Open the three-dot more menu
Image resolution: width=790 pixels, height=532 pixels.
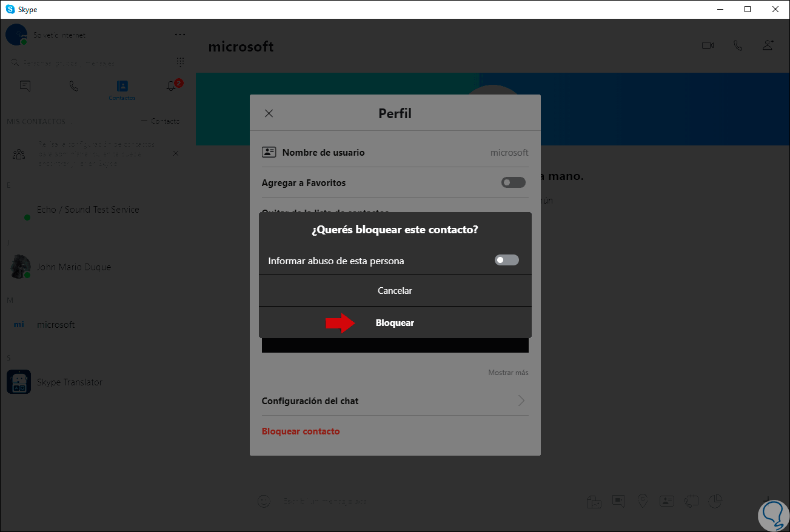pos(180,35)
